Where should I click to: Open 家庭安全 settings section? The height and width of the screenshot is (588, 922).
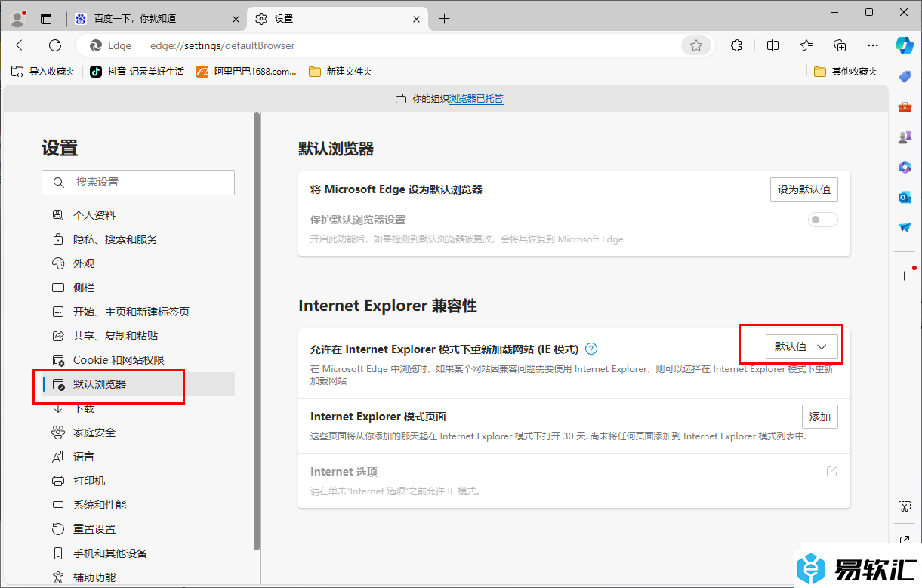coord(139,433)
